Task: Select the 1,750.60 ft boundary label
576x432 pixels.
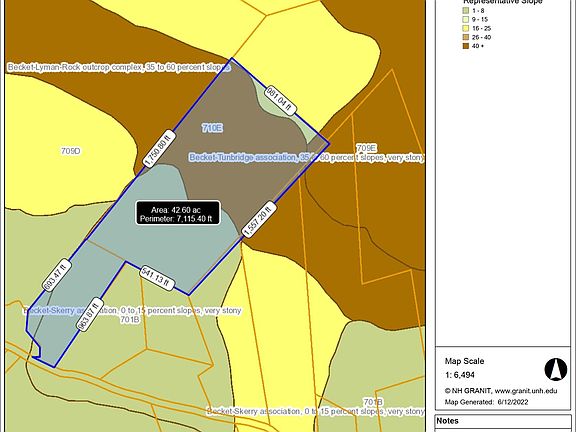Action: (x=159, y=149)
